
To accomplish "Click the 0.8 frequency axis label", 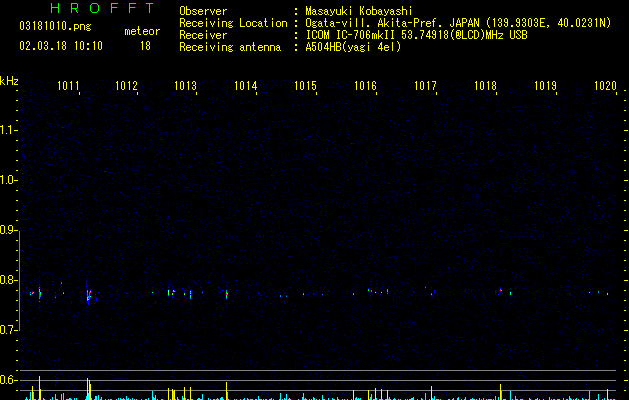I will [8, 280].
